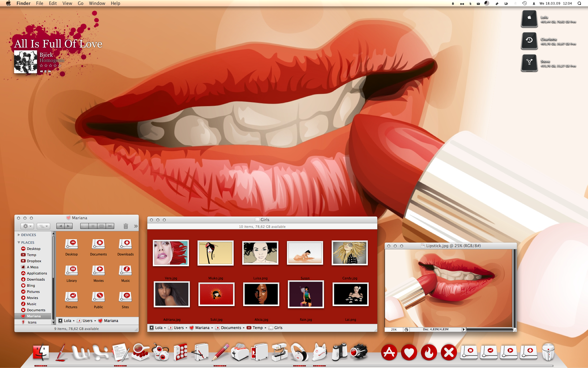588x368 pixels.
Task: Open the Trash at dock end
Action: point(548,352)
